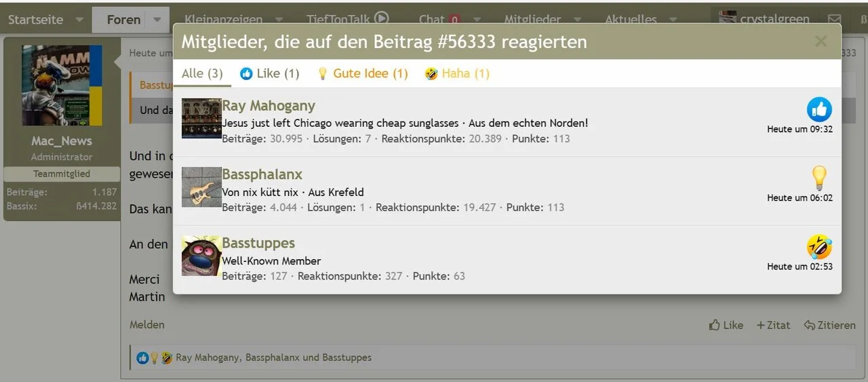The image size is (868, 382).
Task: Open the Foren navigation tab
Action: 123,20
